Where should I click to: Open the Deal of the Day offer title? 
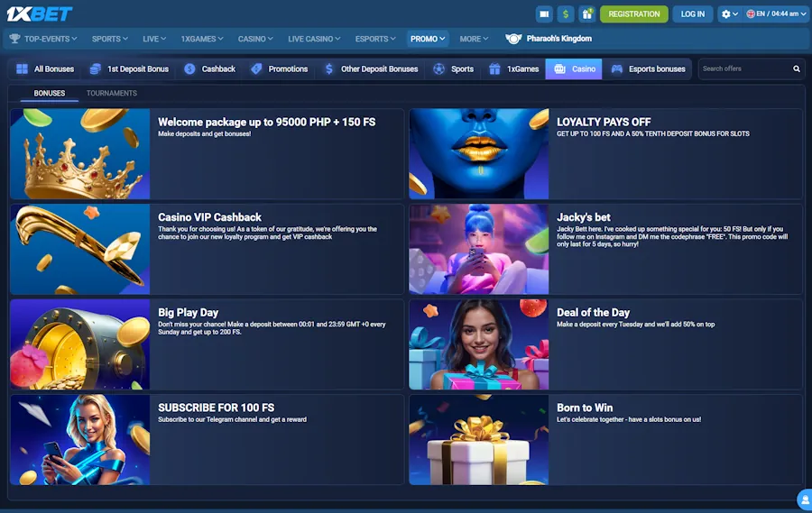[x=593, y=313]
